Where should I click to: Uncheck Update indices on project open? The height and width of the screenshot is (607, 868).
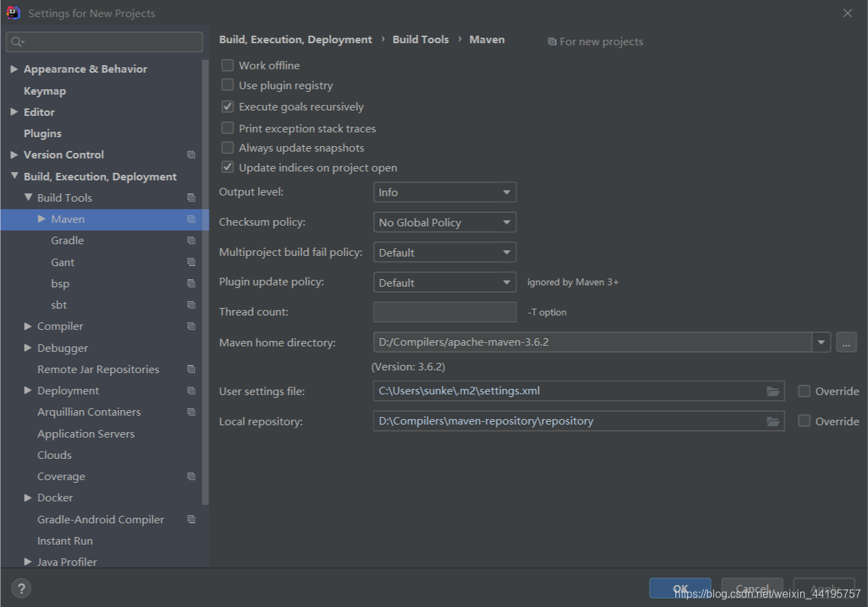click(x=228, y=167)
